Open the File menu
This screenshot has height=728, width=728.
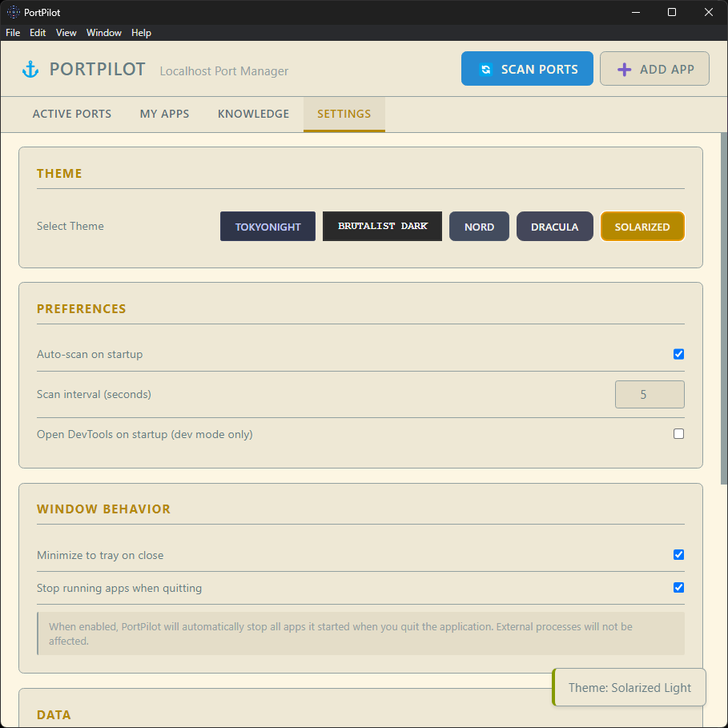point(12,33)
